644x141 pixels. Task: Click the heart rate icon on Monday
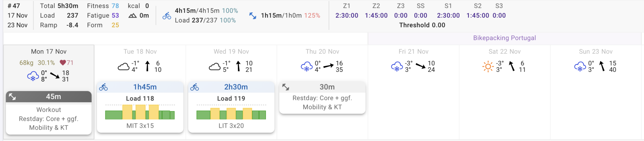pos(63,63)
